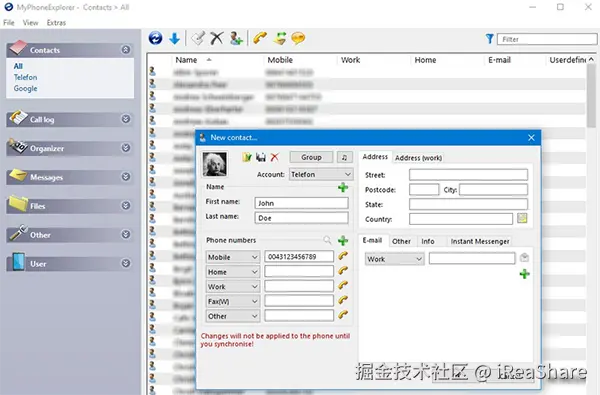
Task: Click the Street input field
Action: (468, 175)
